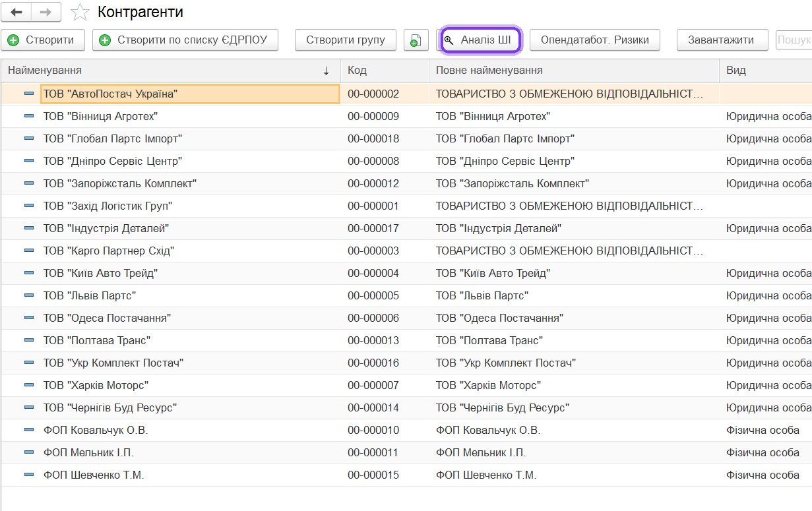
Task: Click the row icon of ТОВ "Полтава Транс"
Action: point(29,341)
